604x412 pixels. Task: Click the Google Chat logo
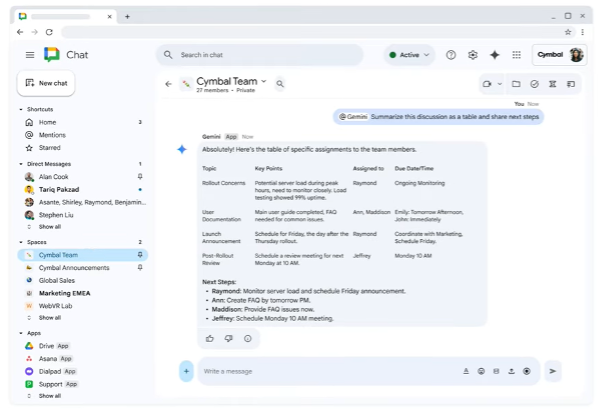tap(52, 55)
